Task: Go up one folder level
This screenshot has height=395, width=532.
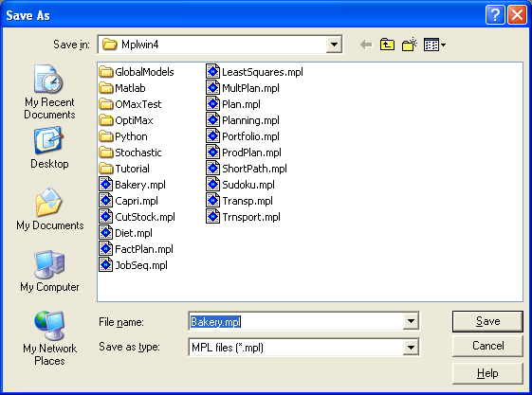Action: click(387, 45)
